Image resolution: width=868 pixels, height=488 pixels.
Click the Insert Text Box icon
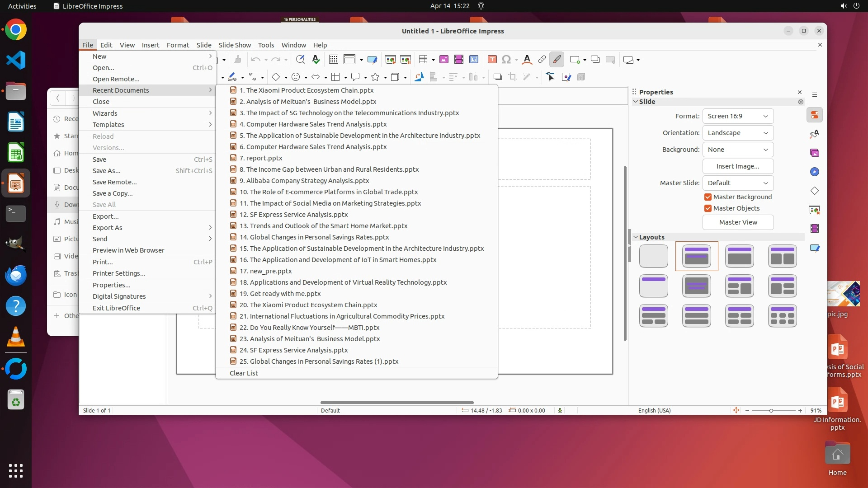click(492, 60)
